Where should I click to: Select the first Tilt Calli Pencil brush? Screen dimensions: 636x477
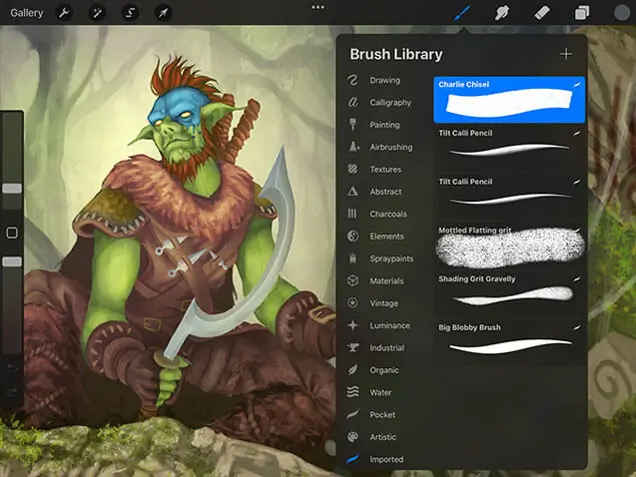(x=509, y=148)
